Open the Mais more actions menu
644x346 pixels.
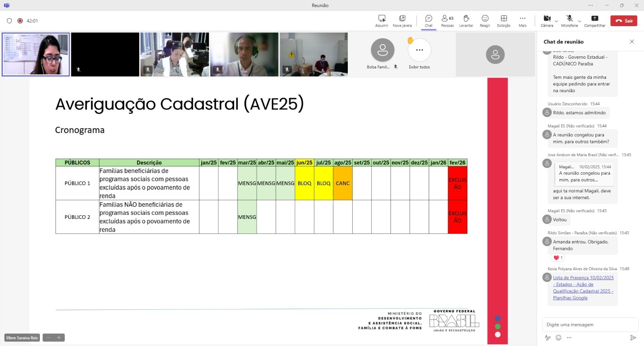click(x=522, y=19)
